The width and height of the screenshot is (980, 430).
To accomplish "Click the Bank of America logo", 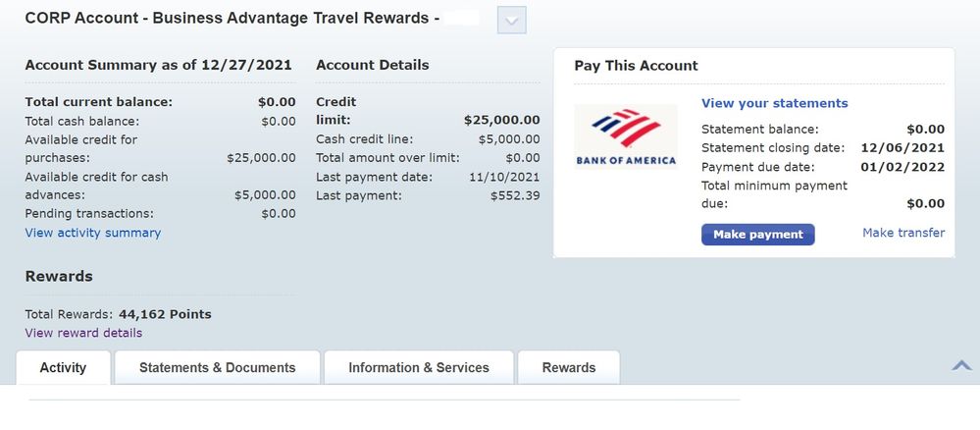I will pyautogui.click(x=626, y=136).
